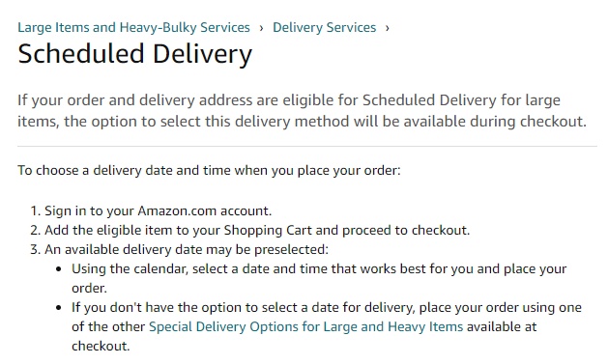Screen dimensions: 608x364
Task: Click bullet marker beside 'If you don't have'
Action: [59, 308]
